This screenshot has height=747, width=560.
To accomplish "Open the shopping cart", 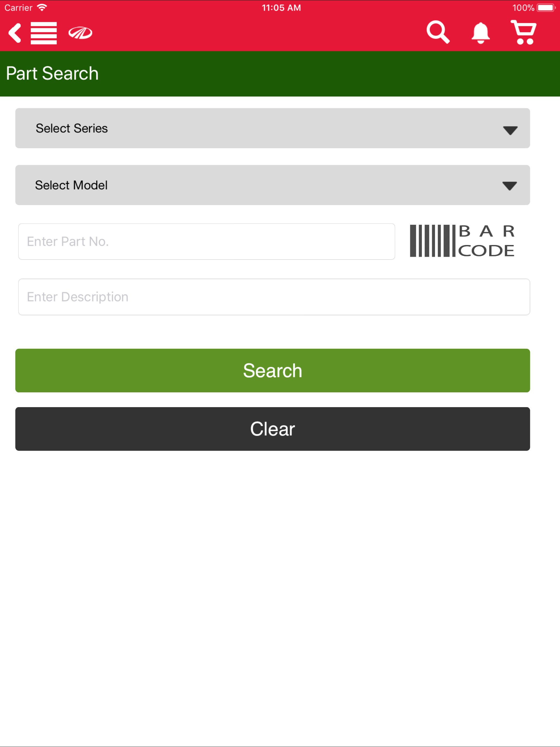I will 524,33.
